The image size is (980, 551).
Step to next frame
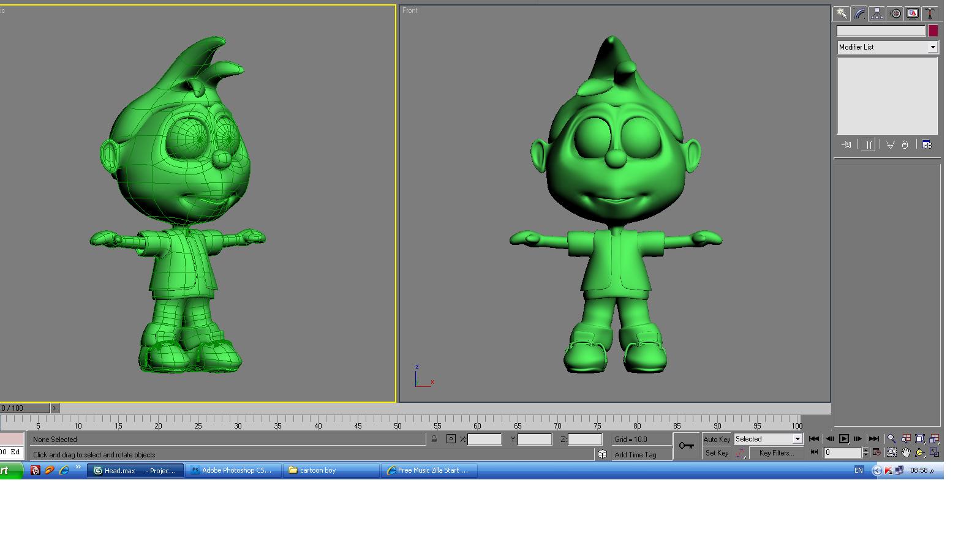(x=858, y=439)
